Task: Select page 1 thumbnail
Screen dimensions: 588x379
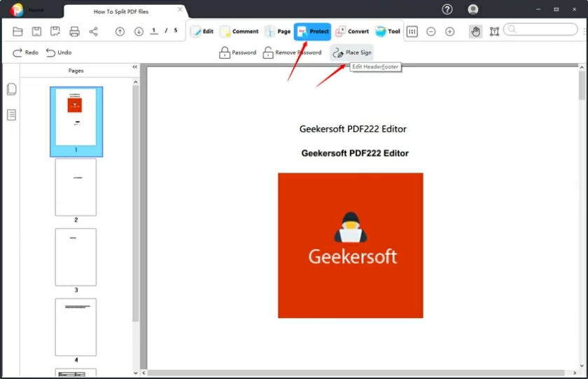Action: (76, 122)
